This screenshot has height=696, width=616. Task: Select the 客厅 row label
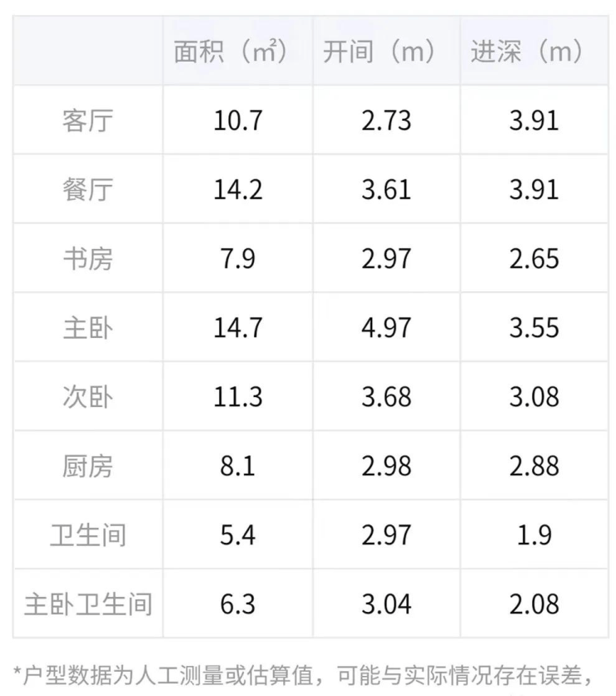(87, 120)
